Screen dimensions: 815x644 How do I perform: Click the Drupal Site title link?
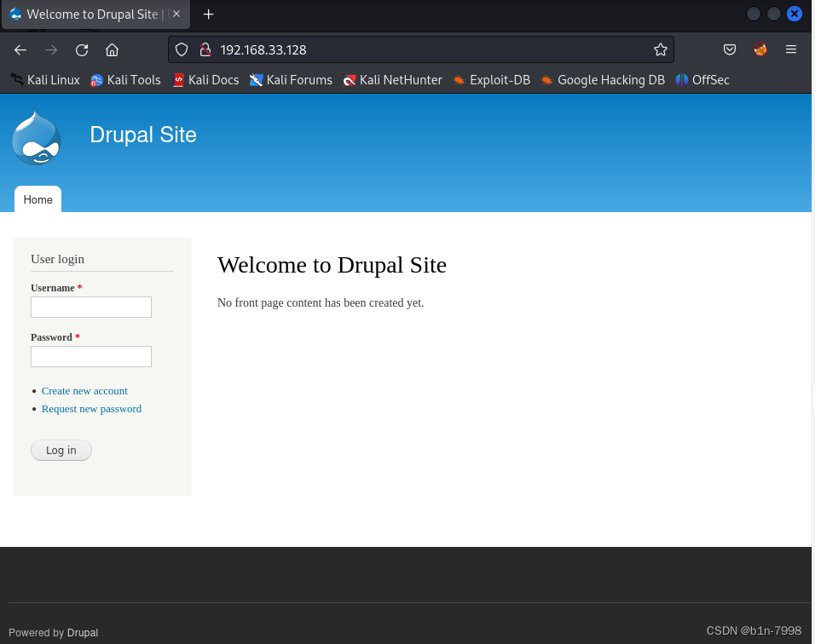tap(143, 135)
